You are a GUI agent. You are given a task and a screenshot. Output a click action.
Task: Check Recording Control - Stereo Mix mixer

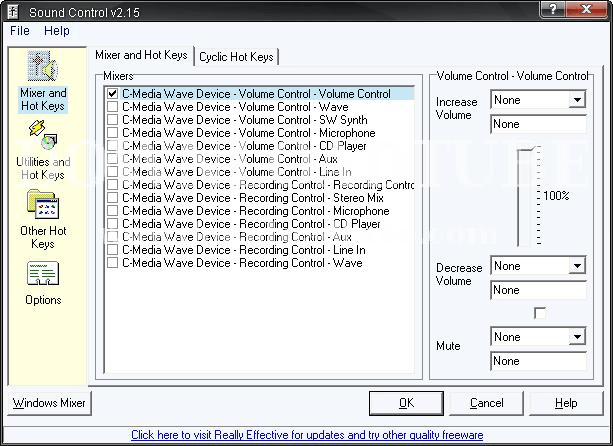(113, 198)
